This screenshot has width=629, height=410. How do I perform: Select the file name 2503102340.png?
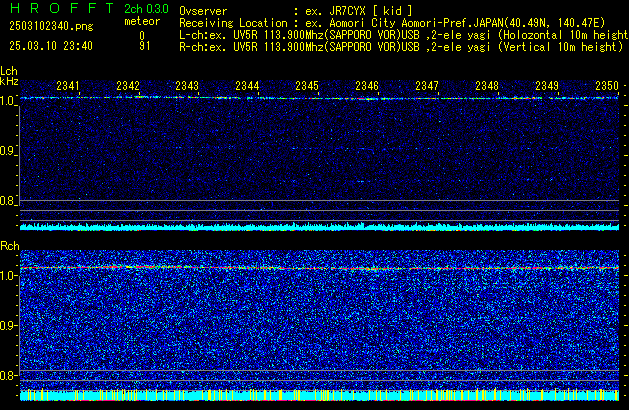point(51,26)
